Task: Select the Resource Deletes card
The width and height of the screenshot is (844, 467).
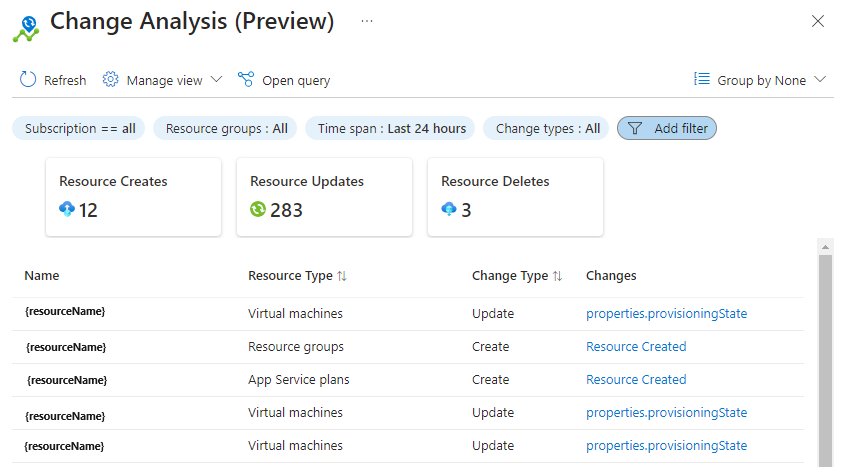Action: (x=516, y=197)
